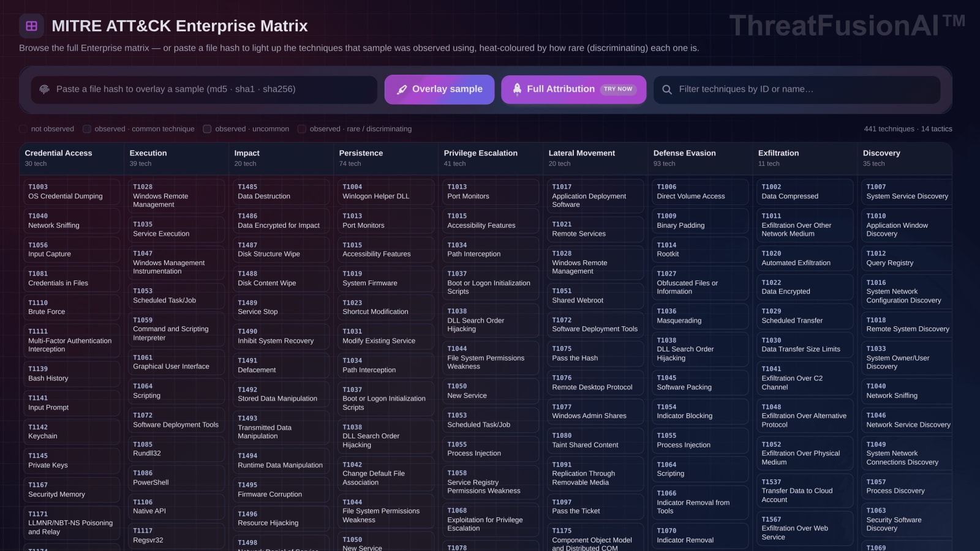980x551 pixels.
Task: Click the 'observed · common technique' legend swatch
Action: pyautogui.click(x=87, y=129)
